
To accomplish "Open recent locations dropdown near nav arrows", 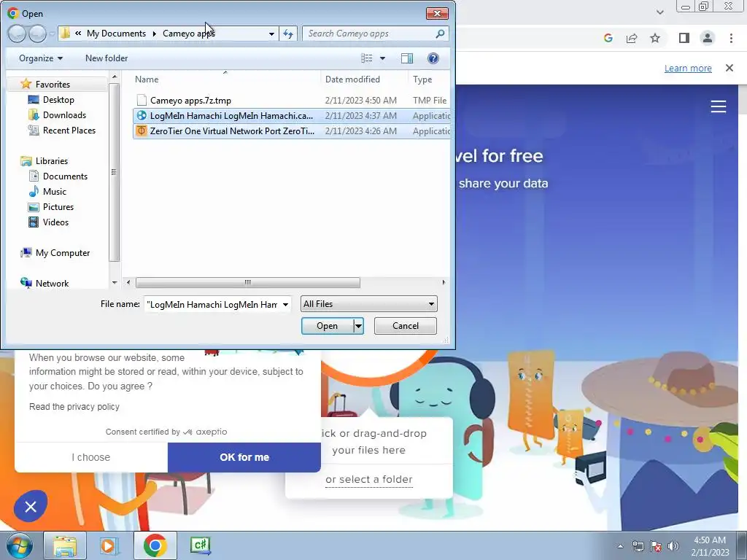I will pyautogui.click(x=52, y=34).
